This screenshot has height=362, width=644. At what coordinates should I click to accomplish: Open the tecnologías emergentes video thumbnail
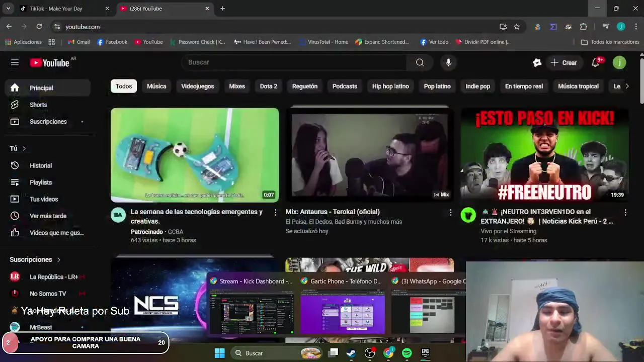click(x=195, y=155)
